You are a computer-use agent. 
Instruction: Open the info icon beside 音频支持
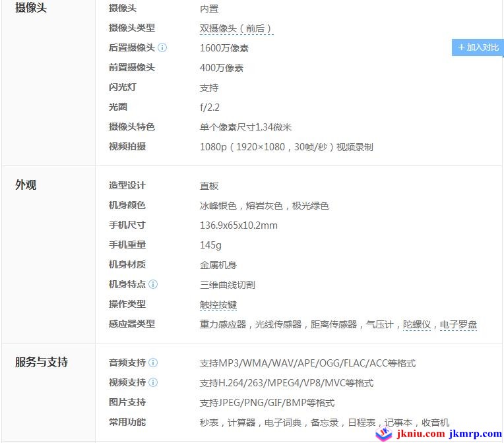click(153, 363)
